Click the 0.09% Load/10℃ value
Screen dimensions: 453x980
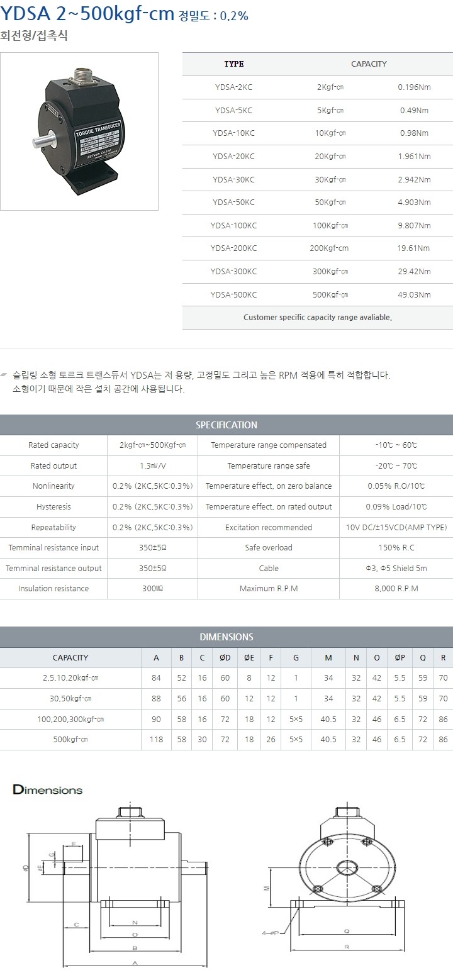click(396, 507)
